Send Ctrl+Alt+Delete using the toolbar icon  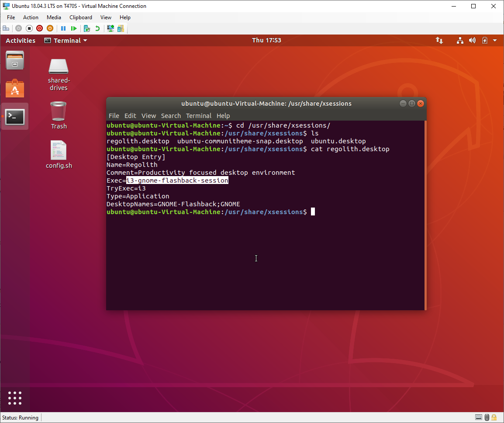[6, 28]
